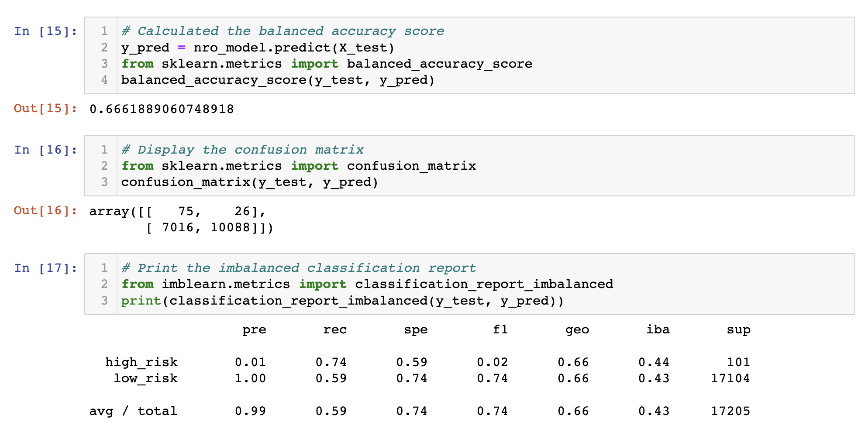
Task: Click line number 3 in cell 15
Action: [x=104, y=63]
